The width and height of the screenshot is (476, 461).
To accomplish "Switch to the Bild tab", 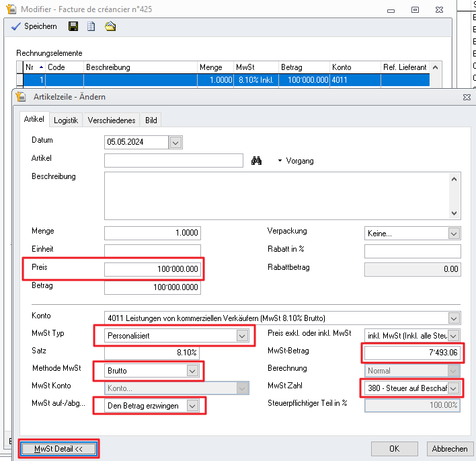I will click(x=151, y=120).
